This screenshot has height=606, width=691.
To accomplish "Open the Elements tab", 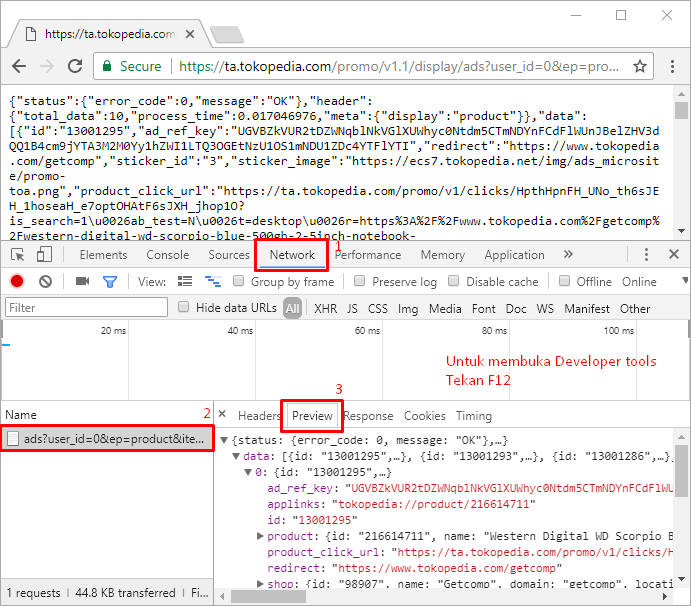I will pyautogui.click(x=103, y=255).
